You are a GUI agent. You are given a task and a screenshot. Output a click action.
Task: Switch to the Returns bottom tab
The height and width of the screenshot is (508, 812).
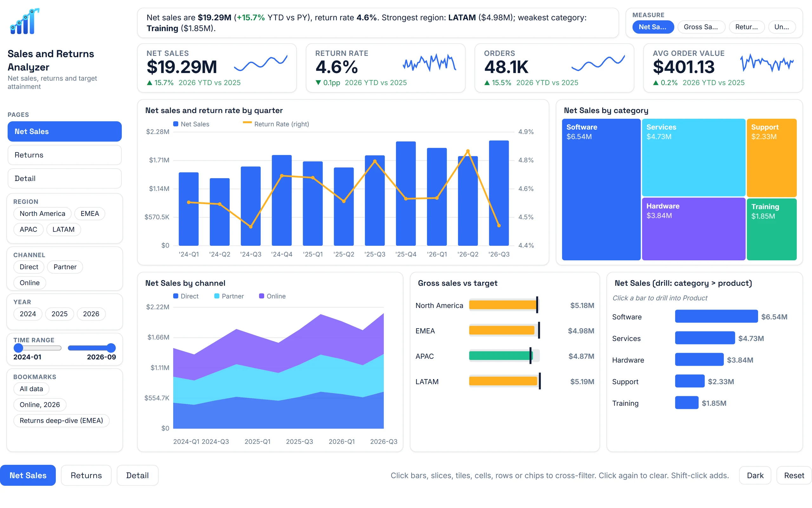click(x=86, y=475)
